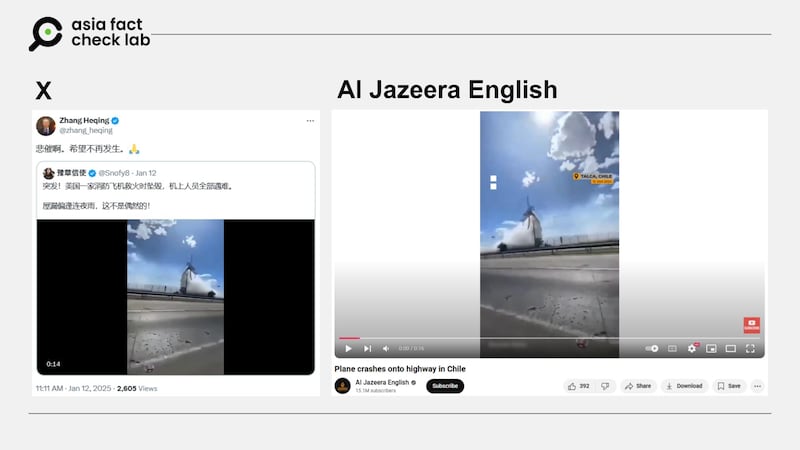Like the video with 392 likes
The height and width of the screenshot is (450, 800).
[579, 386]
